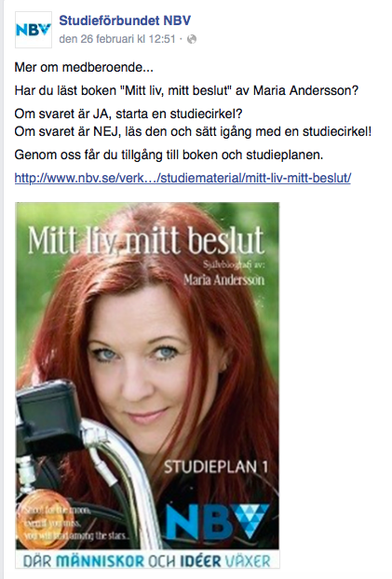
Task: Click the Maria Andersson name on the cover
Action: click(x=223, y=280)
